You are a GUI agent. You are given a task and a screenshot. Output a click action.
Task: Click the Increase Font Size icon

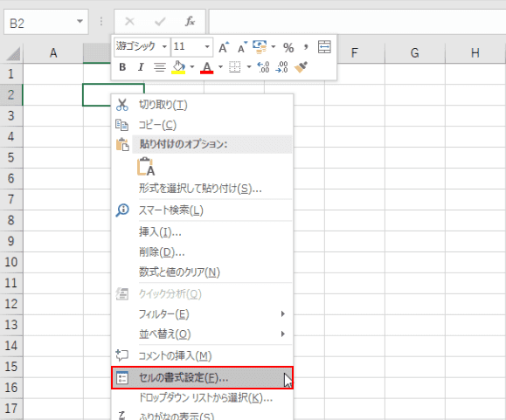(224, 47)
